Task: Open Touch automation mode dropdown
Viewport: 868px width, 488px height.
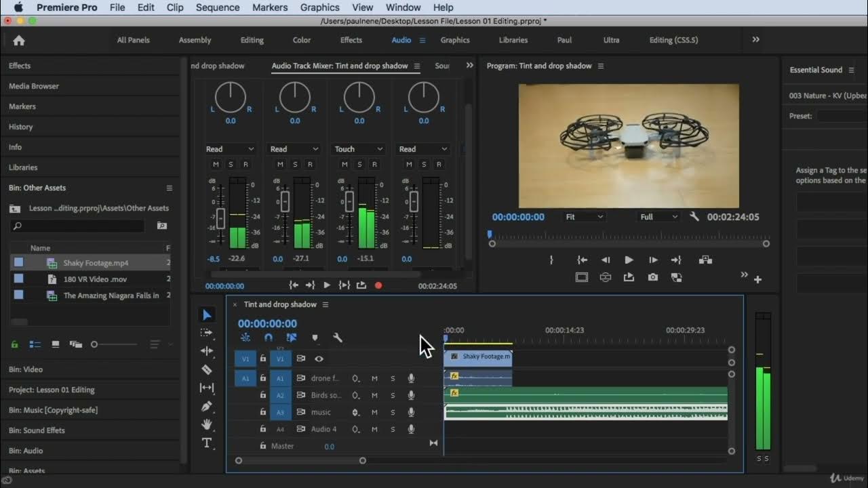Action: click(359, 149)
